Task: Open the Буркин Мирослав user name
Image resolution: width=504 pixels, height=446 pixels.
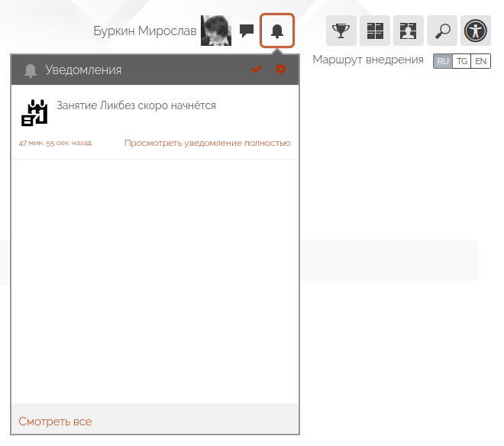Action: pos(145,31)
